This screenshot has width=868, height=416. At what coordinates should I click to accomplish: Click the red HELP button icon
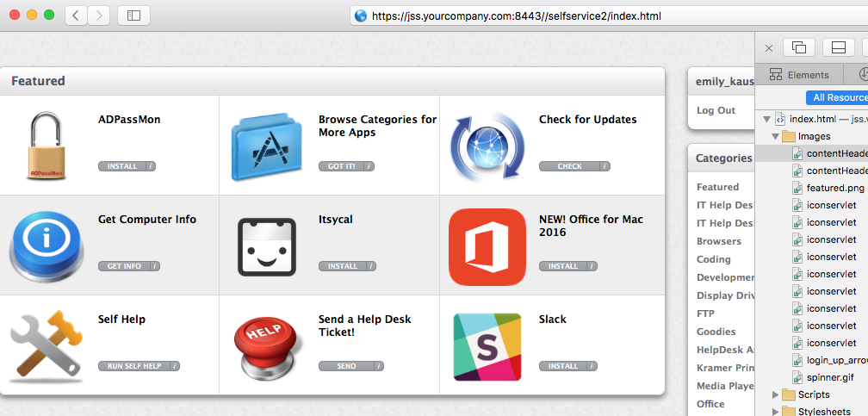point(267,347)
